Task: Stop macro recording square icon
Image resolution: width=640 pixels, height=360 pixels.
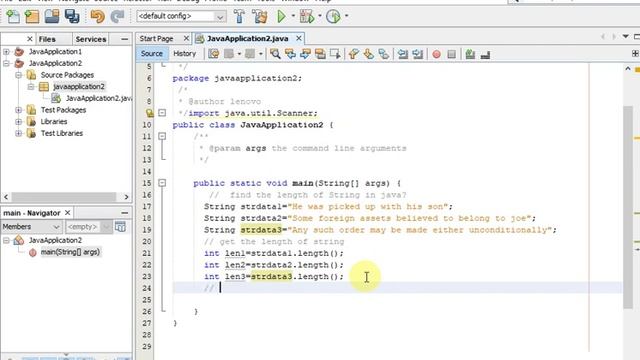Action: click(451, 54)
